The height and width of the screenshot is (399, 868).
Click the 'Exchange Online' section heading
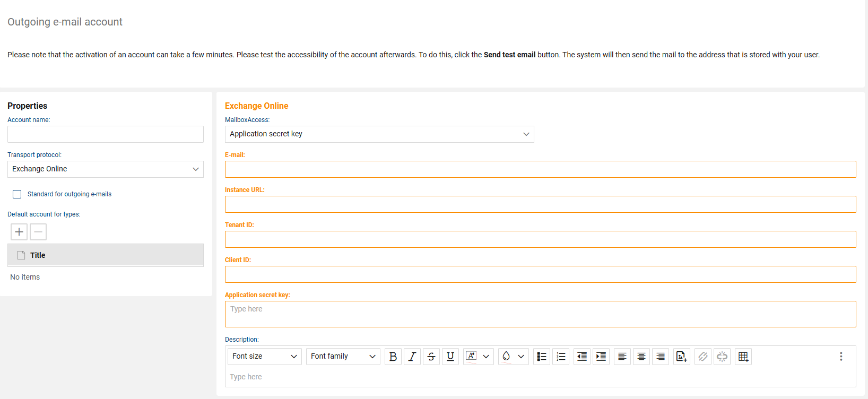257,106
